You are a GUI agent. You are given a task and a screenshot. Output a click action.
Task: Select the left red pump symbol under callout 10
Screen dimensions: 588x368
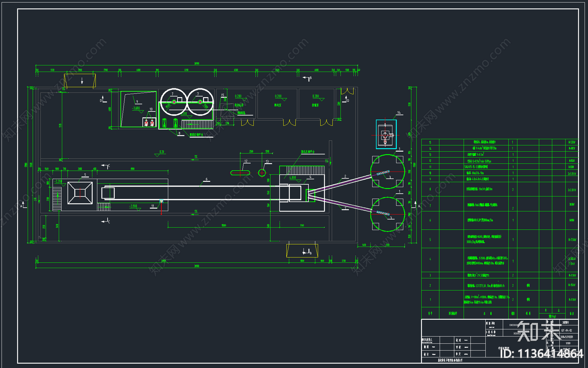[x=146, y=123]
